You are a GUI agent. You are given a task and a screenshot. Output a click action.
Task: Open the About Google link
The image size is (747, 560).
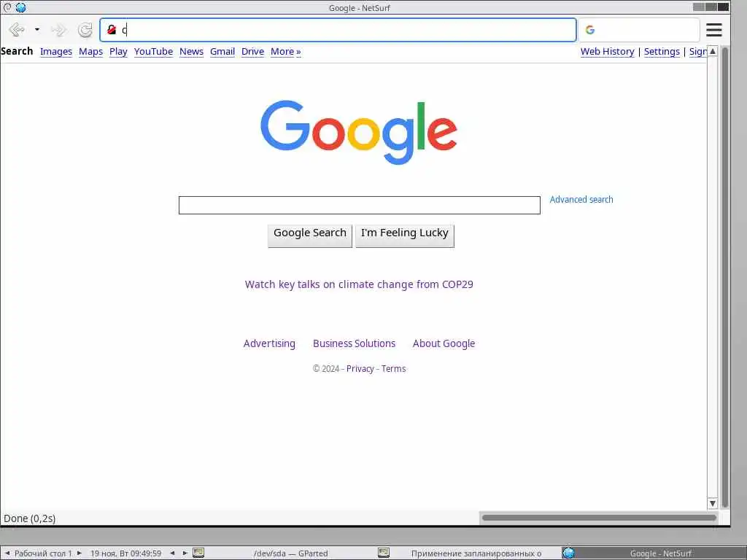pyautogui.click(x=444, y=343)
